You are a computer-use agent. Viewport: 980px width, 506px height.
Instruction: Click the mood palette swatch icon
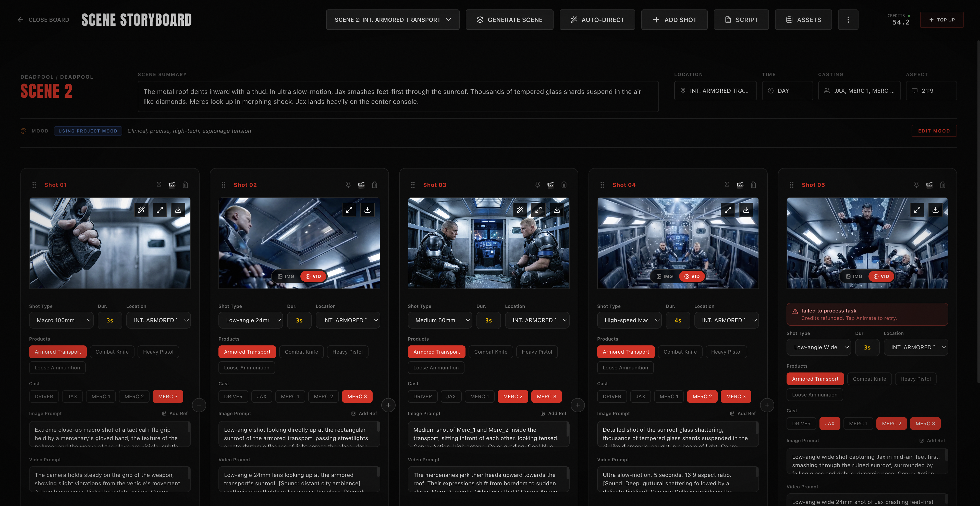[23, 130]
